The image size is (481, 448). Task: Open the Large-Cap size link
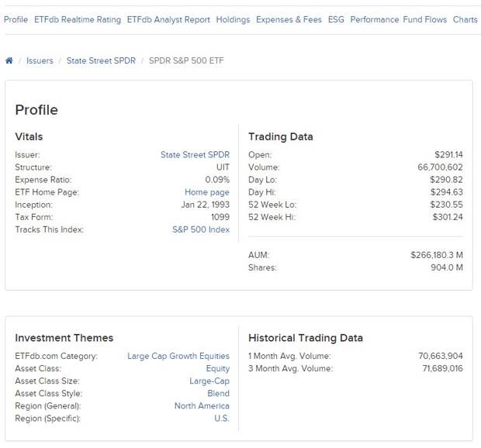pos(209,381)
